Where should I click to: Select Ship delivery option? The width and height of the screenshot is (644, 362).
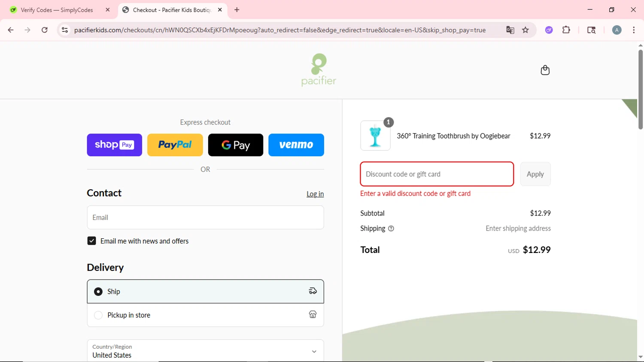(205, 292)
